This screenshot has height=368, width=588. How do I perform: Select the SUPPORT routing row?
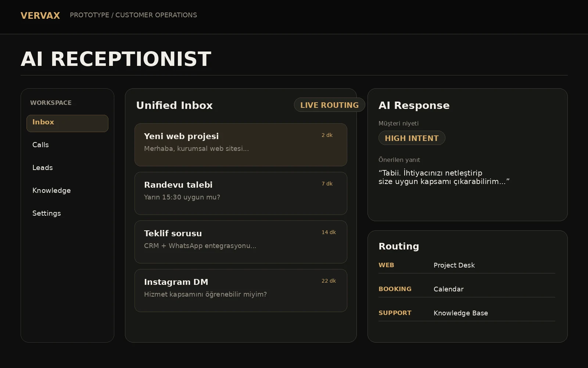pyautogui.click(x=467, y=313)
